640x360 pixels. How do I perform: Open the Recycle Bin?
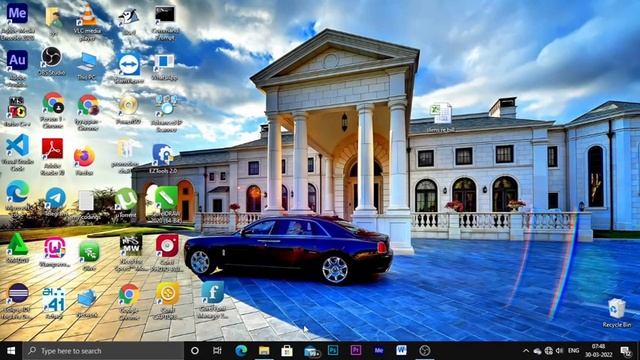(x=616, y=313)
